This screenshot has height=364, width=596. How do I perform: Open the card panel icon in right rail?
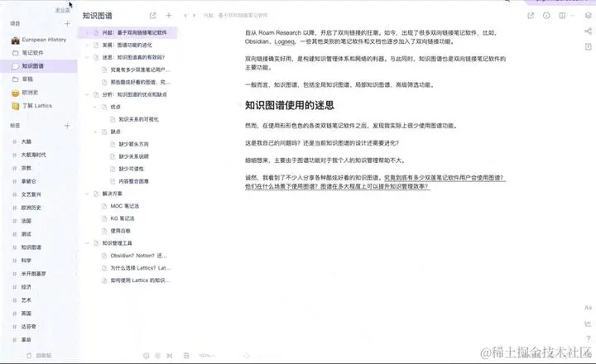[x=588, y=46]
